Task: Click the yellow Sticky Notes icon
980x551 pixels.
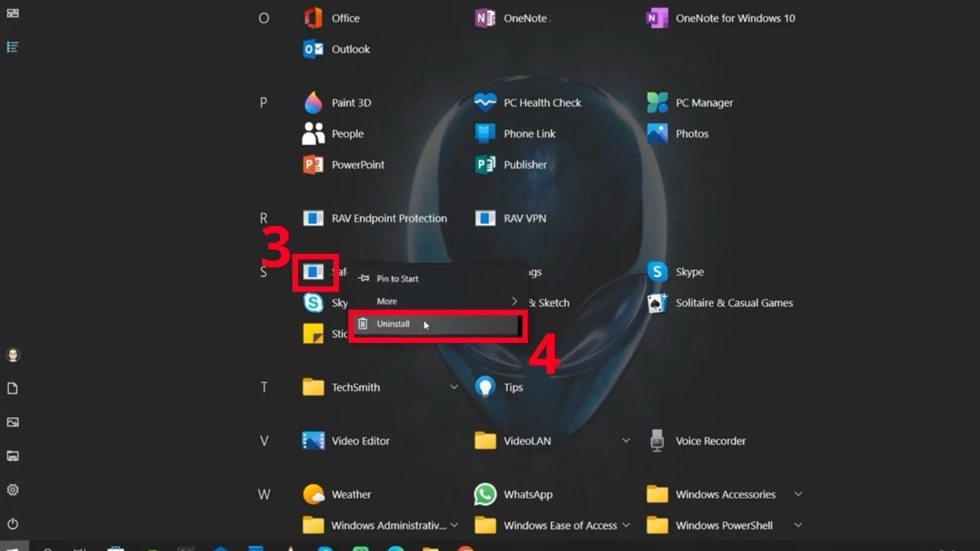Action: [x=314, y=334]
